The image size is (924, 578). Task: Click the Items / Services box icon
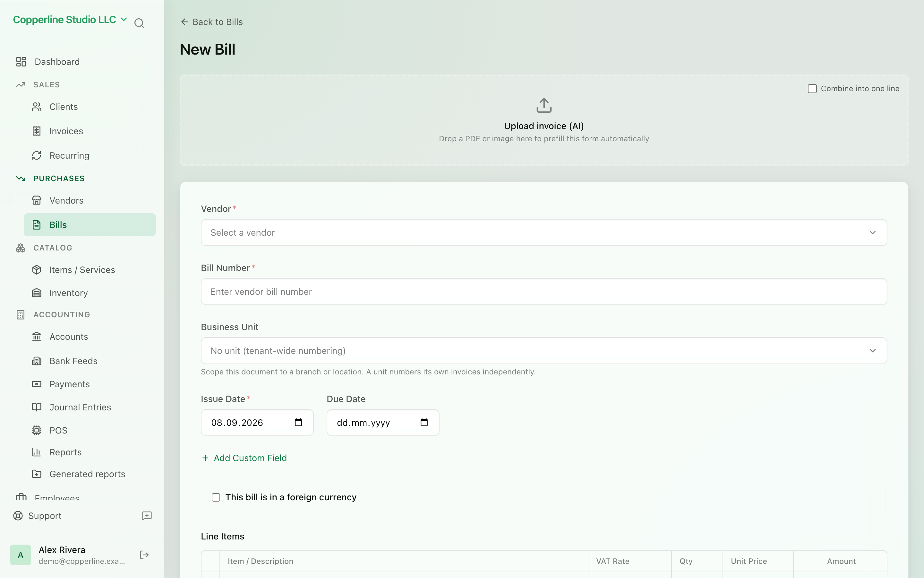pyautogui.click(x=37, y=270)
